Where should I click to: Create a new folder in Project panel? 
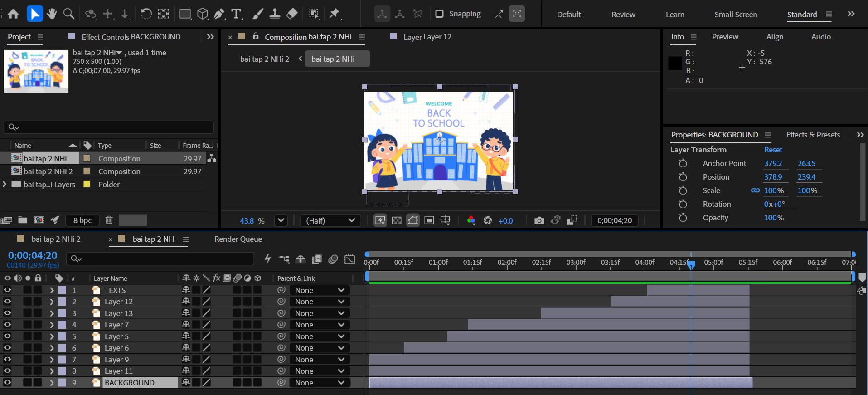click(x=23, y=220)
